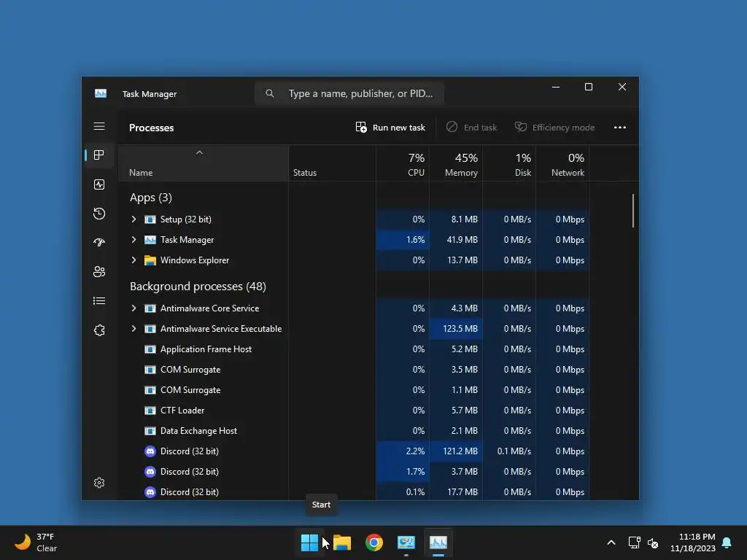Image resolution: width=747 pixels, height=560 pixels.
Task: Click the 1.6% CPU cell
Action: tap(403, 239)
